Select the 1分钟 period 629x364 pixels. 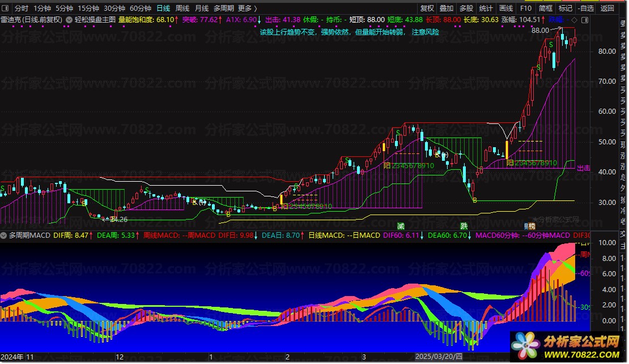[x=42, y=8]
